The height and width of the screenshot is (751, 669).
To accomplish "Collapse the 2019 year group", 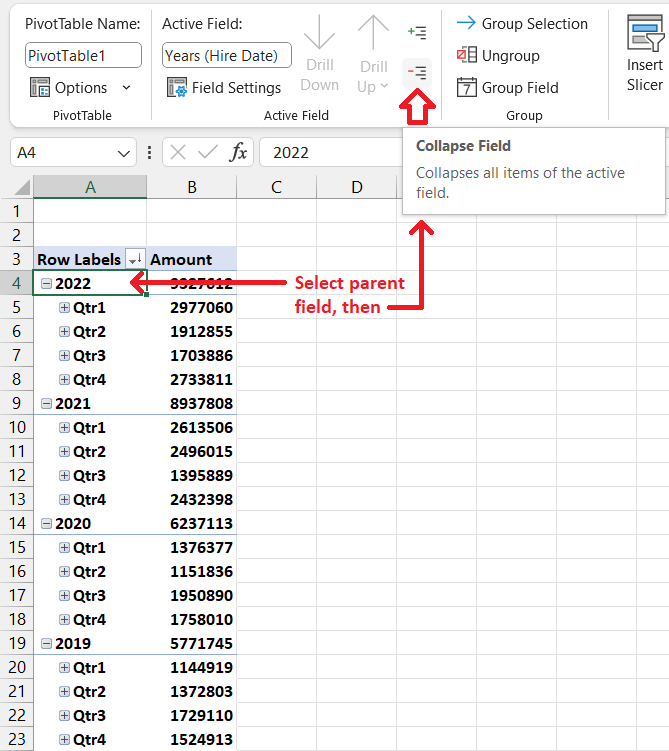I will 46,643.
